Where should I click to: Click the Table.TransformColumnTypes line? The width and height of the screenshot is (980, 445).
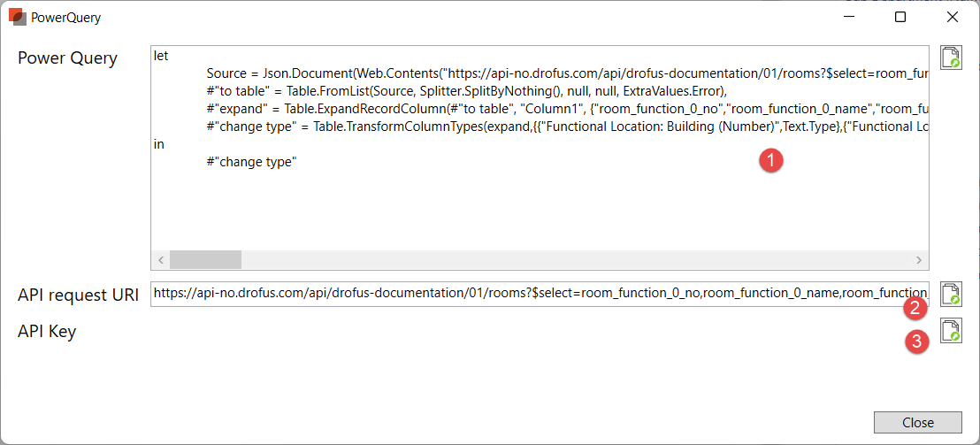(566, 127)
